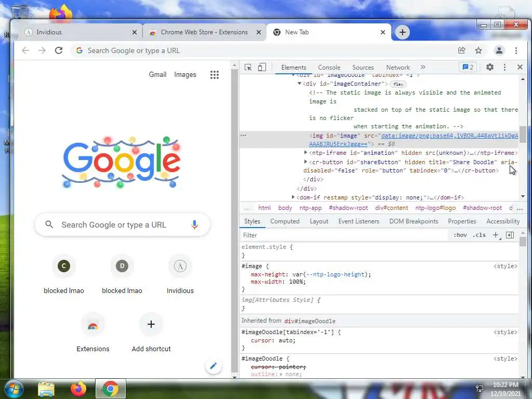The height and width of the screenshot is (399, 532).
Task: Open Firefox from the taskbar
Action: click(78, 389)
